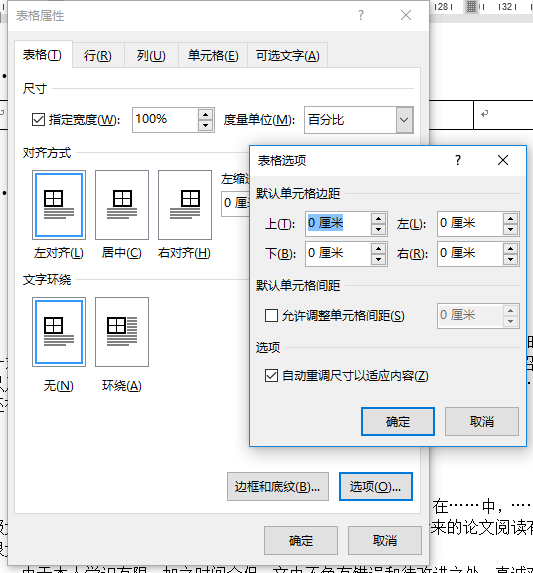533x573 pixels.
Task: Toggle the 指定宽度 checkbox
Action: click(38, 119)
